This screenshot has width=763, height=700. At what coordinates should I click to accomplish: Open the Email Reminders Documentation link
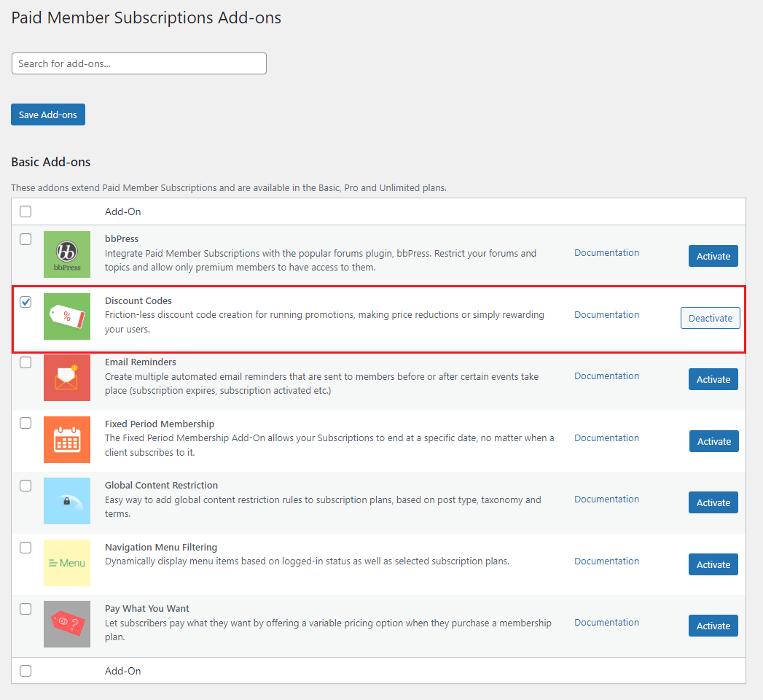click(606, 376)
